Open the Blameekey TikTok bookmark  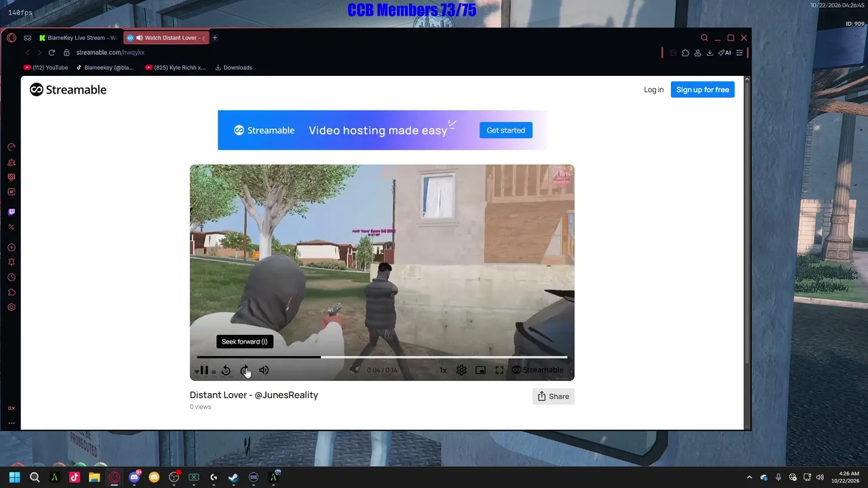coord(104,68)
